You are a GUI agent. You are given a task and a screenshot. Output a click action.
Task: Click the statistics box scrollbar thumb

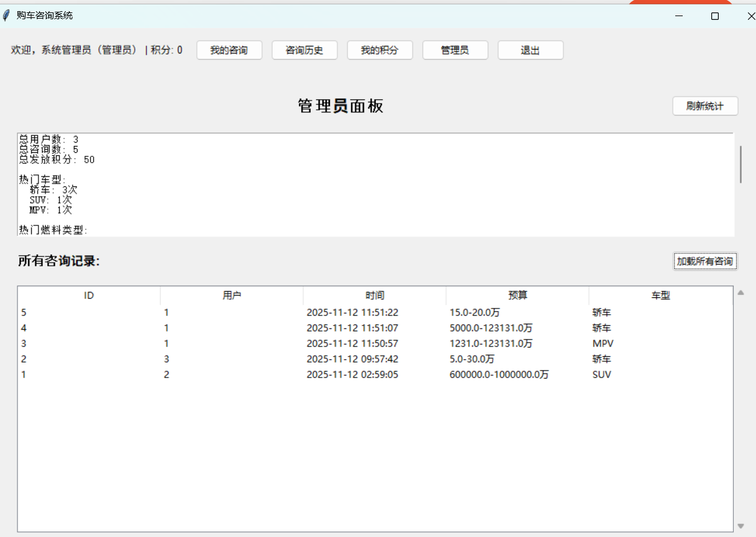tap(740, 164)
